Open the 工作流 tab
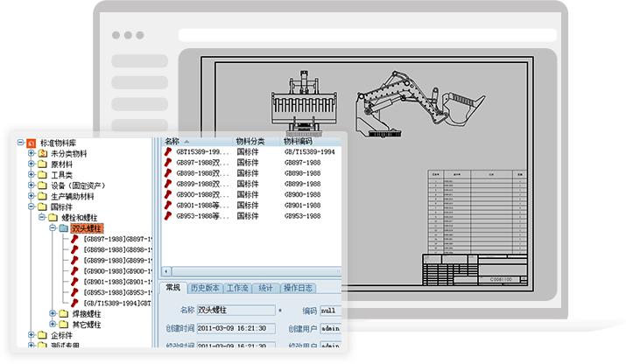The image size is (626, 364). tap(238, 288)
